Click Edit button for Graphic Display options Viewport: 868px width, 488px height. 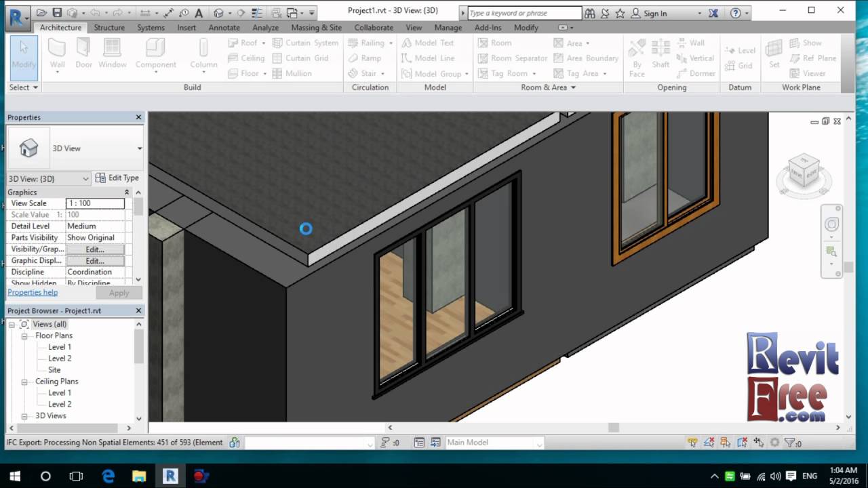(95, 261)
